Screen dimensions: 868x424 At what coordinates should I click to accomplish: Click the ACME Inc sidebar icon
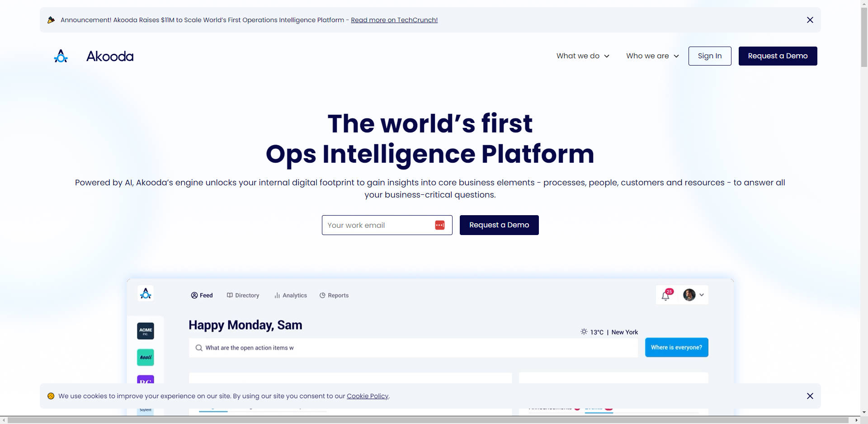point(146,331)
